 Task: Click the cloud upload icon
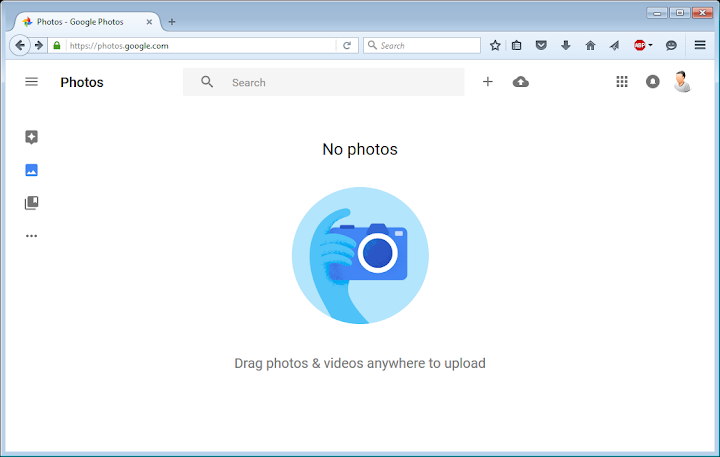521,82
